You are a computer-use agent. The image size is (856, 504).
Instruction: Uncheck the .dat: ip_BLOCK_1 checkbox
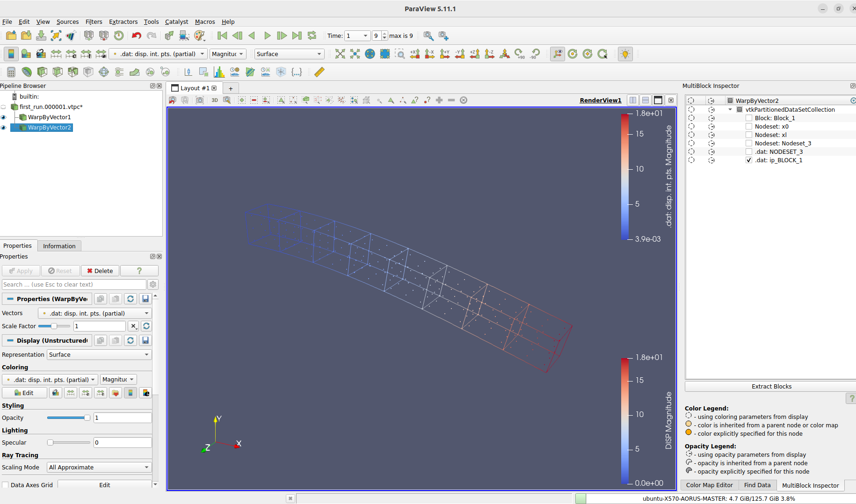(749, 160)
